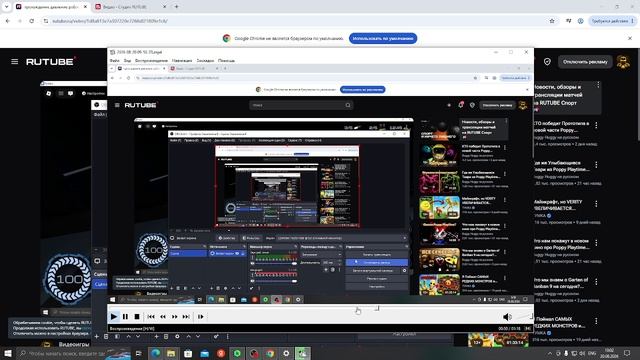Click the media player's volume slider
The image size is (640, 360).
pos(524,316)
